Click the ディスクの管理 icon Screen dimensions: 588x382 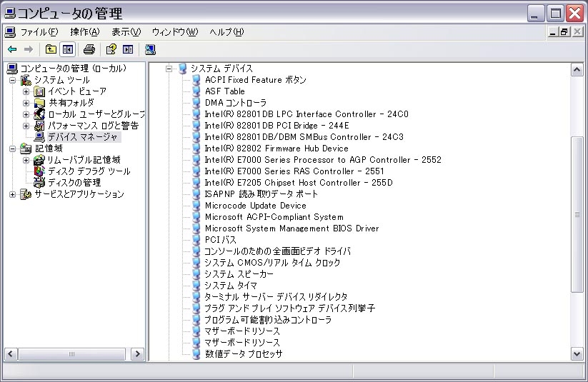39,183
